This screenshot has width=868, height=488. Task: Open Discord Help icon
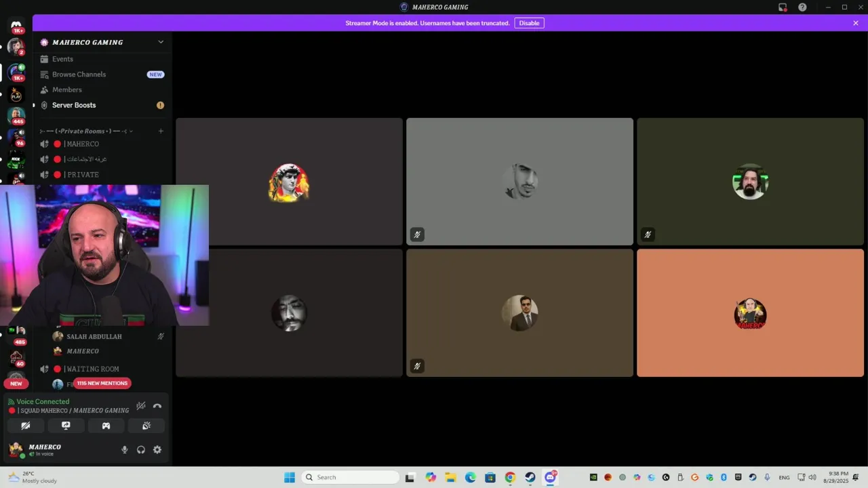[802, 7]
